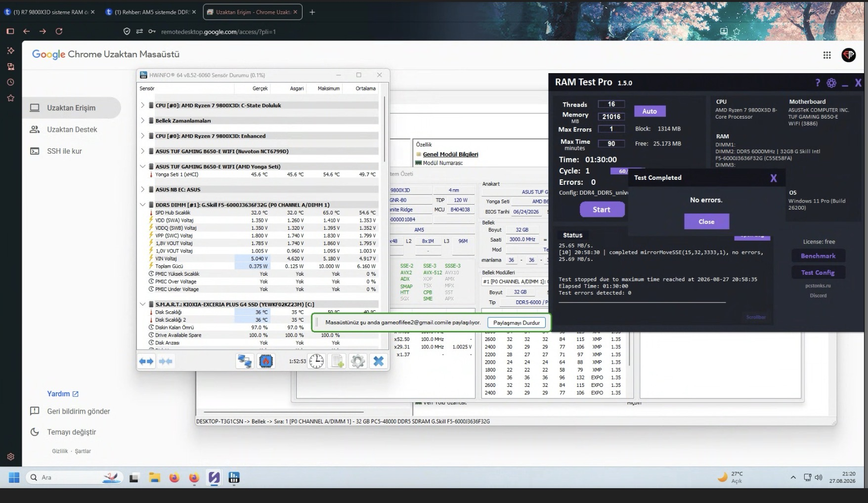The image size is (868, 503).
Task: Click the Auto button in RAM Test Pro
Action: point(650,111)
